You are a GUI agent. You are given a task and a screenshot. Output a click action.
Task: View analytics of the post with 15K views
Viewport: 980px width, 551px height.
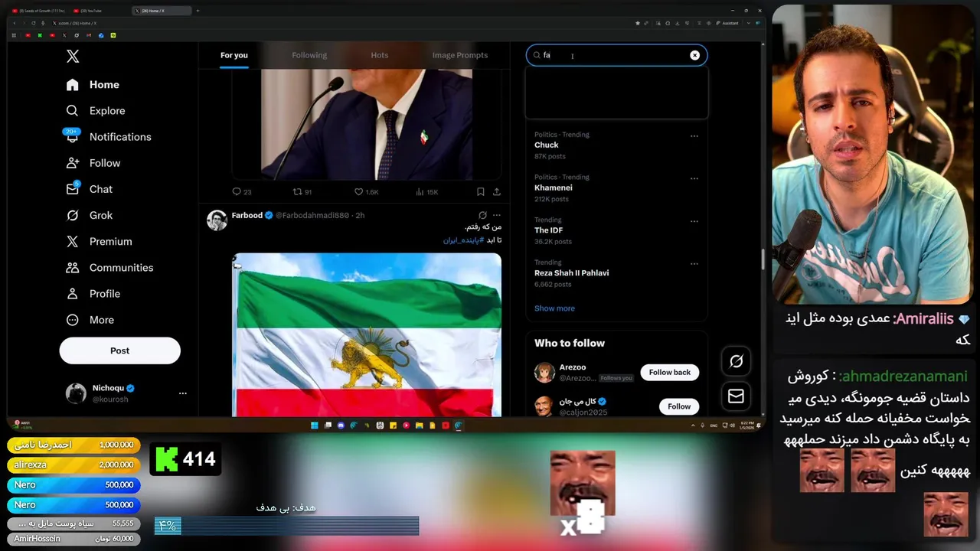point(426,192)
